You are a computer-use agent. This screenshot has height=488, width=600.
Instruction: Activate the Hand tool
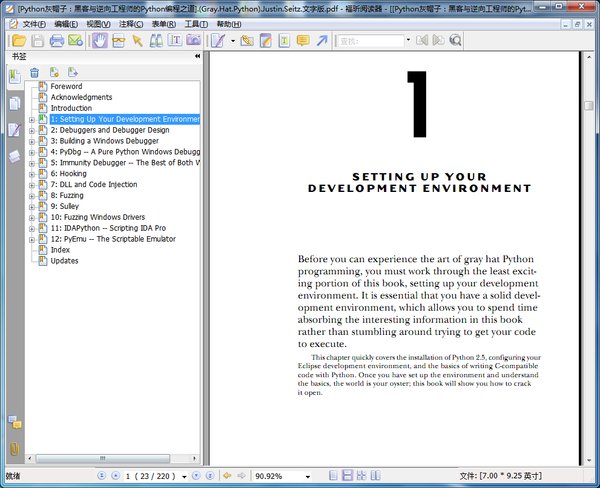[99, 40]
